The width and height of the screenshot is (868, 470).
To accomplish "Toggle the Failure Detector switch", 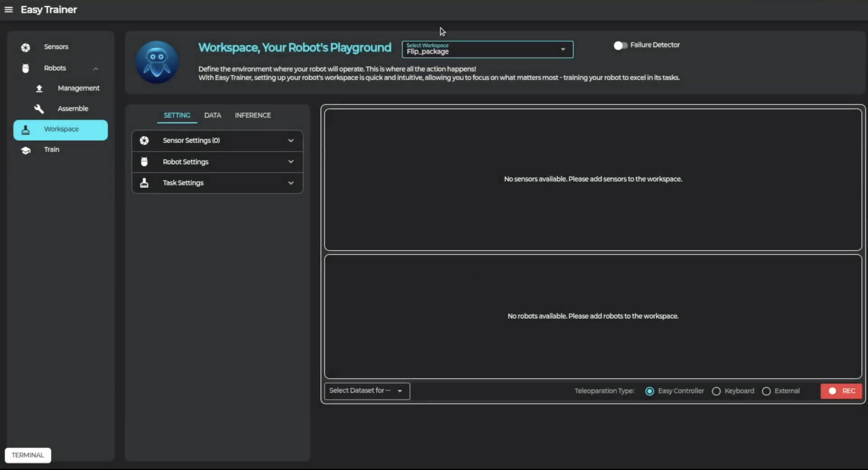I will pos(620,46).
